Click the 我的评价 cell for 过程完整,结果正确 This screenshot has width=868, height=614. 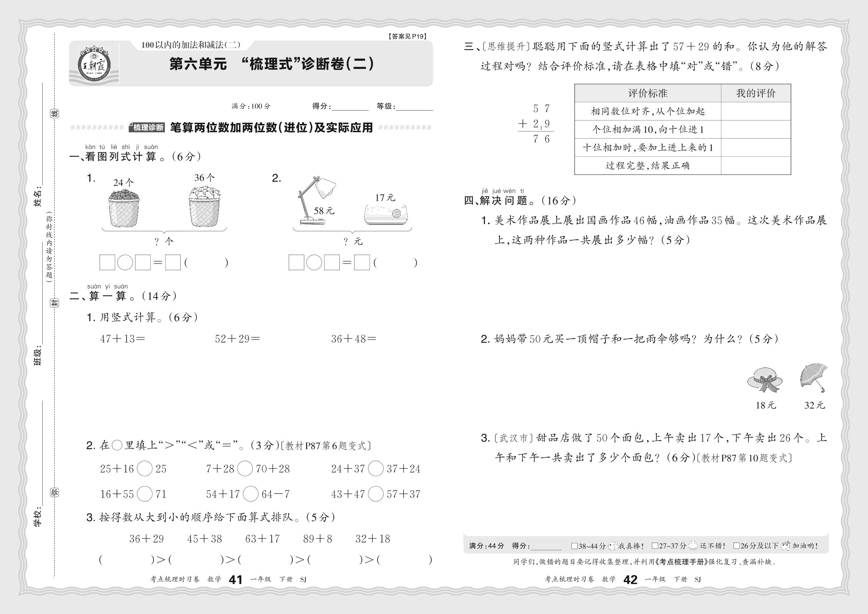coord(756,166)
